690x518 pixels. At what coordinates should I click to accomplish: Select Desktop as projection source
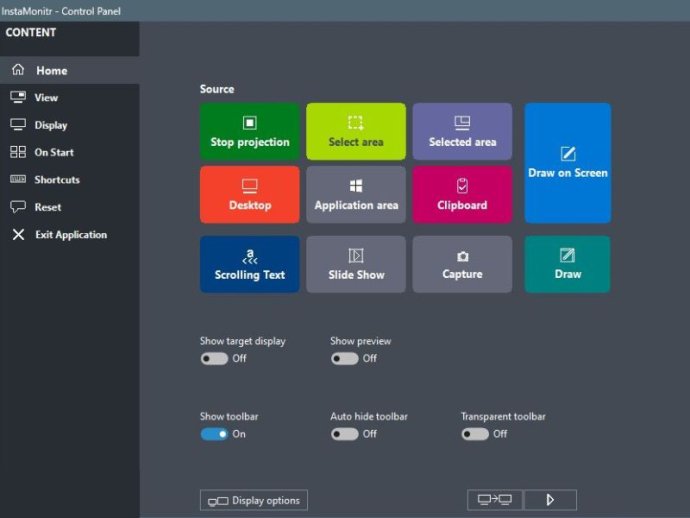pyautogui.click(x=250, y=195)
